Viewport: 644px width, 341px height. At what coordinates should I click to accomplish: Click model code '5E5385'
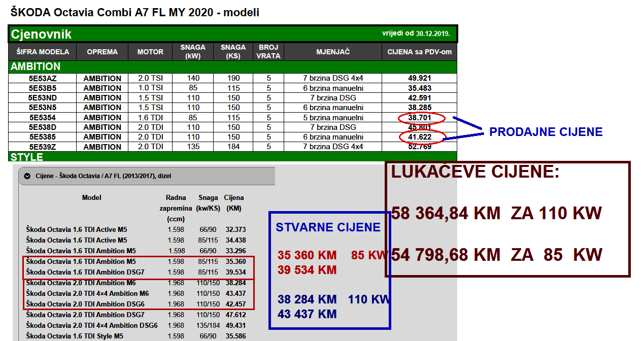pyautogui.click(x=43, y=137)
